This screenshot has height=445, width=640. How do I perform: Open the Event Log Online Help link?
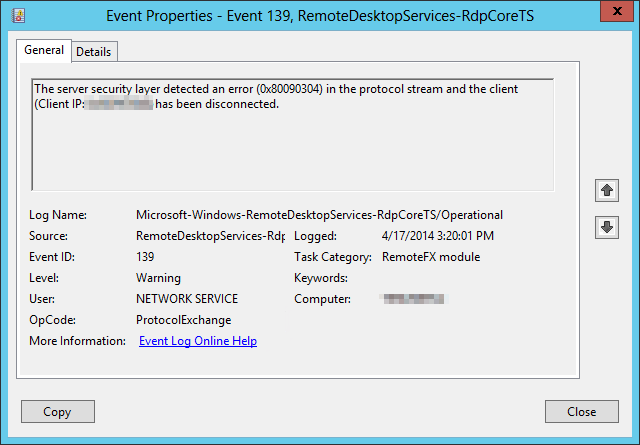198,341
